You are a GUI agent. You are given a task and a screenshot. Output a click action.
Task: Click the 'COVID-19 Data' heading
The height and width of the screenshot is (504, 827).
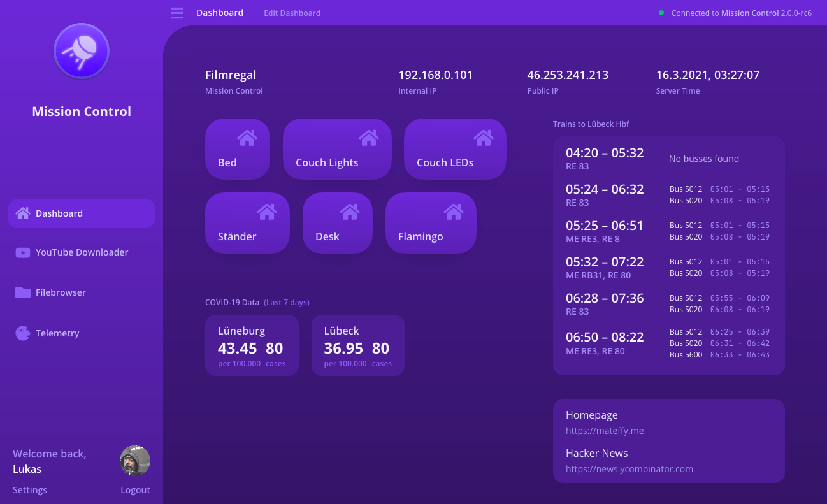232,303
